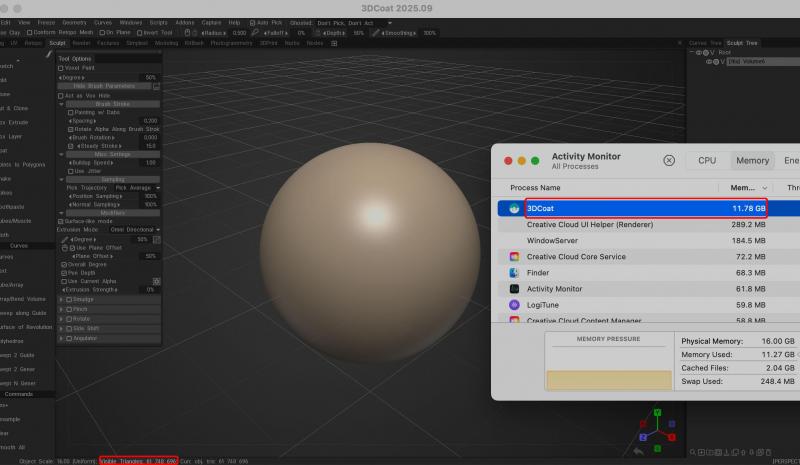Enable the Voxel Paint checkbox
The height and width of the screenshot is (465, 800).
pyautogui.click(x=61, y=67)
